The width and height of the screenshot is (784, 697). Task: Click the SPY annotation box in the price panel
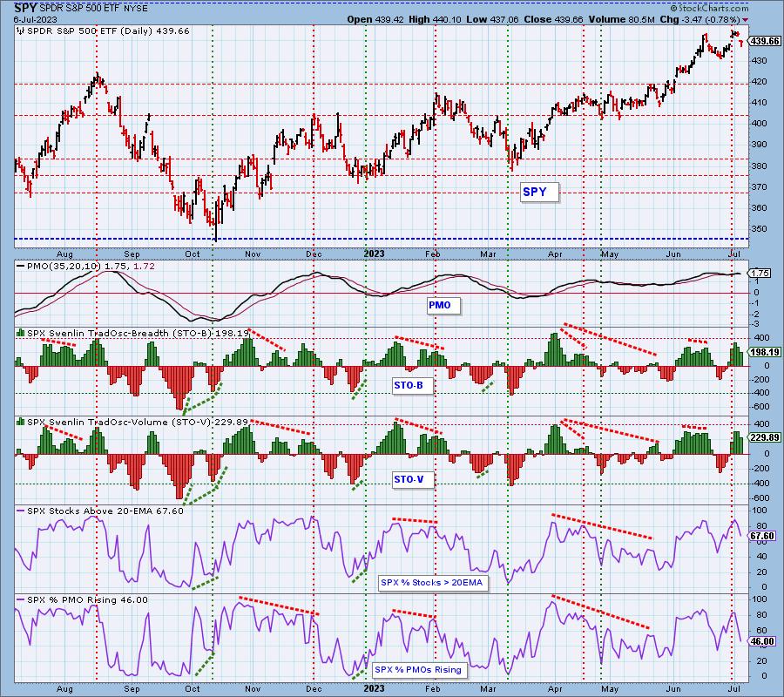[x=539, y=192]
